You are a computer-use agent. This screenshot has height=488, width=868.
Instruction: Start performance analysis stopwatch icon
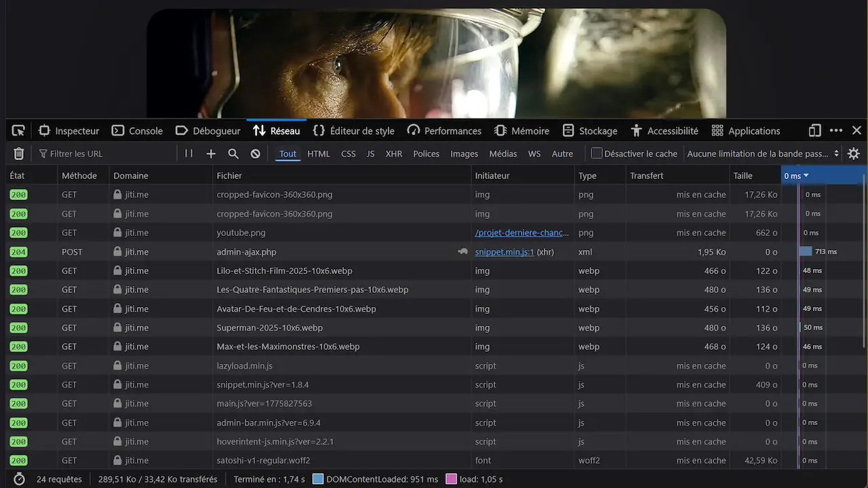coord(19,479)
